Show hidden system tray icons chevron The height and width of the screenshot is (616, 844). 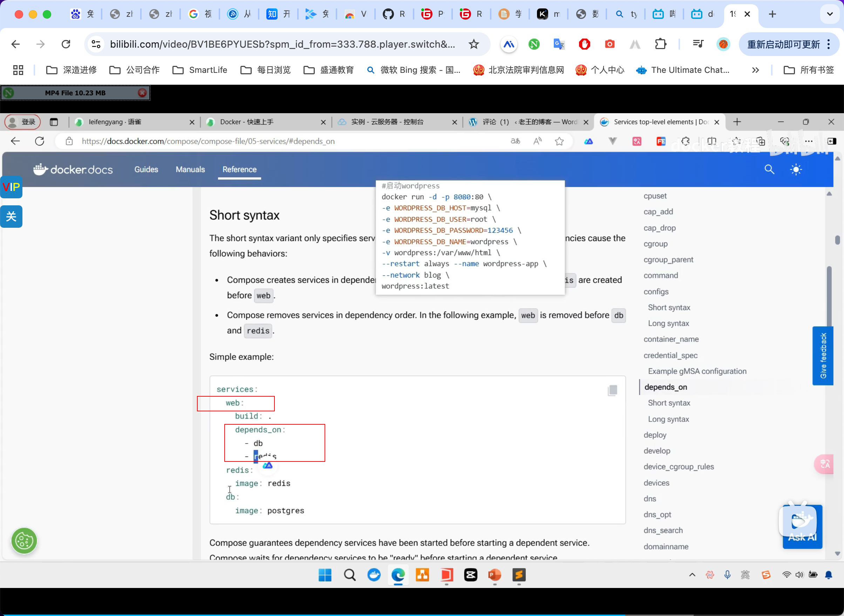(692, 575)
